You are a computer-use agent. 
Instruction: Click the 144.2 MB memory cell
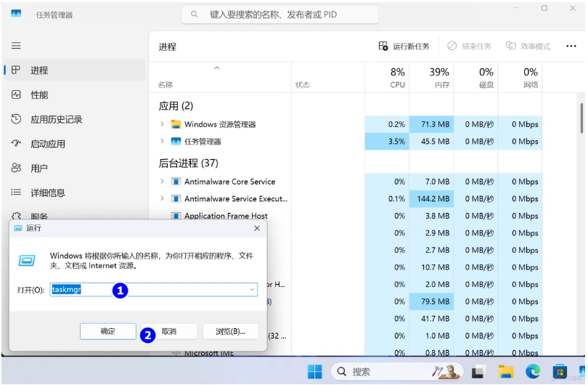[x=431, y=198]
